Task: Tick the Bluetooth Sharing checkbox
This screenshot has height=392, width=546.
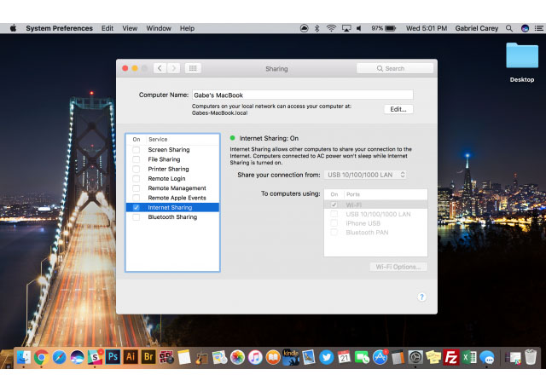Action: coord(136,217)
